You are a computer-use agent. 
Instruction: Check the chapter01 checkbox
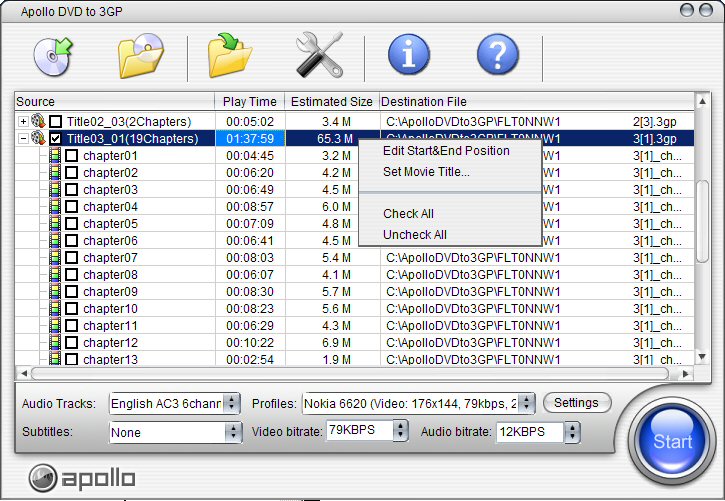click(71, 156)
